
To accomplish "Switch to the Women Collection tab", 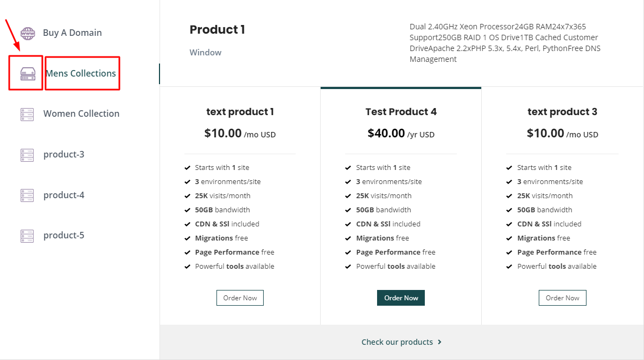I will (x=81, y=113).
